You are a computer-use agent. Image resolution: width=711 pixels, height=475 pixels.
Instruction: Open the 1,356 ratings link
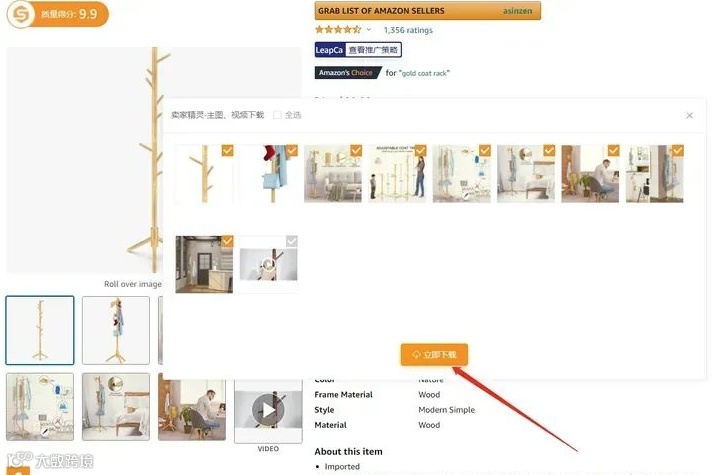[x=408, y=30]
